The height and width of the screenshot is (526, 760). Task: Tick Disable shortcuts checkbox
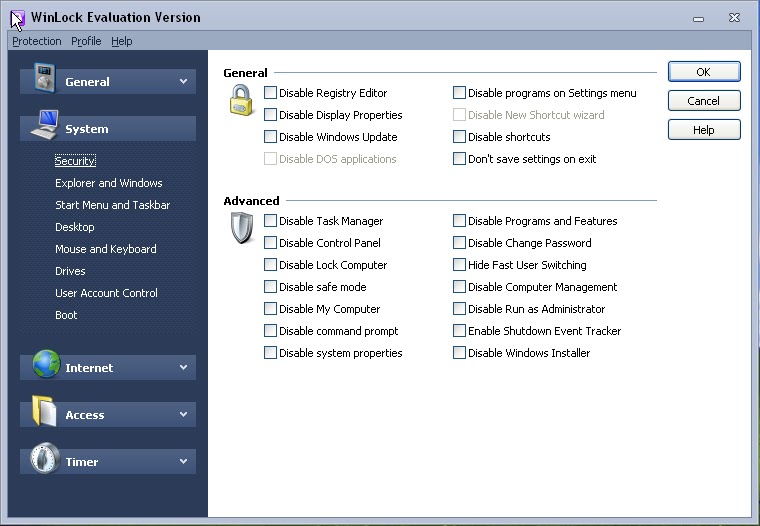[459, 137]
